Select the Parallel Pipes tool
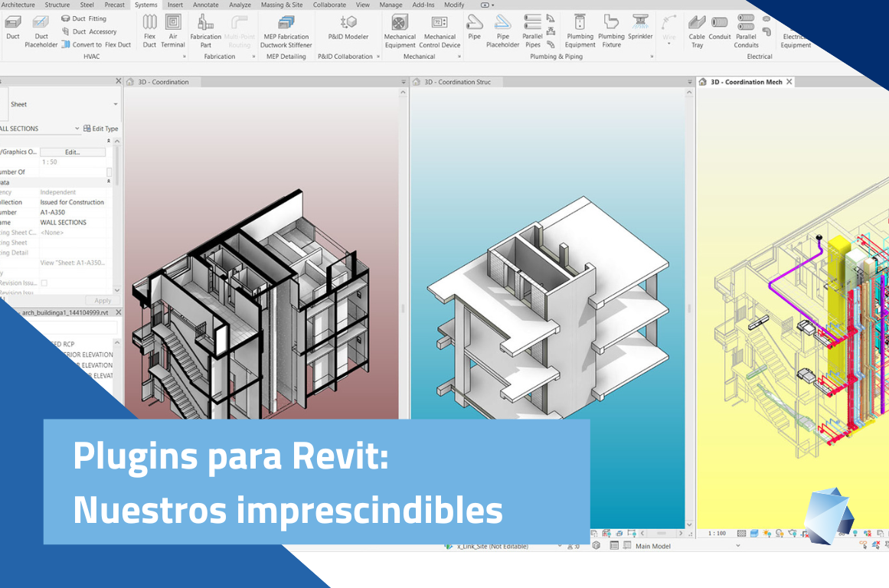 tap(532, 31)
